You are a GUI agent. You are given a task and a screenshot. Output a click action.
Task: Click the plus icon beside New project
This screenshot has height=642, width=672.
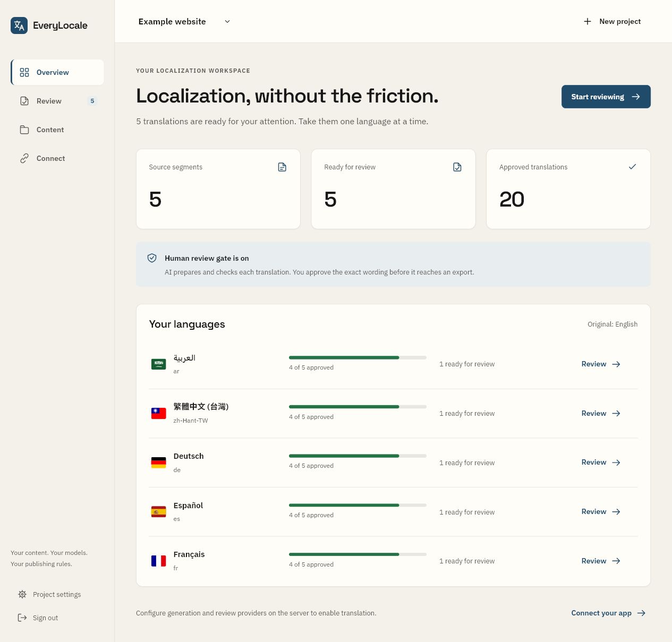coord(588,21)
